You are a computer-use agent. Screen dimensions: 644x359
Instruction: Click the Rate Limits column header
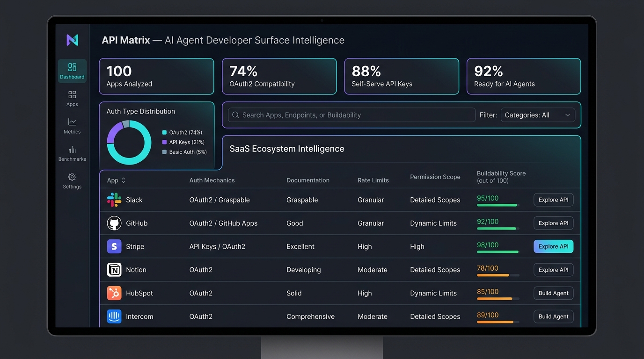click(x=373, y=180)
